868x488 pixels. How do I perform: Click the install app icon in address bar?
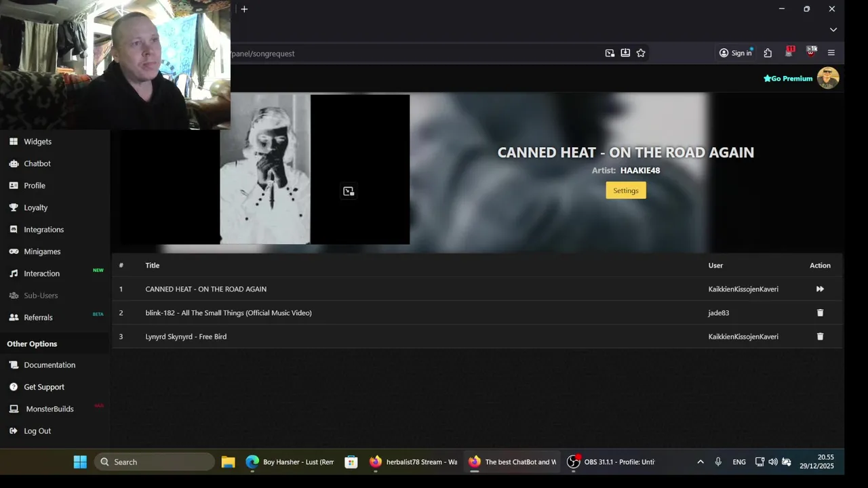pyautogui.click(x=625, y=53)
